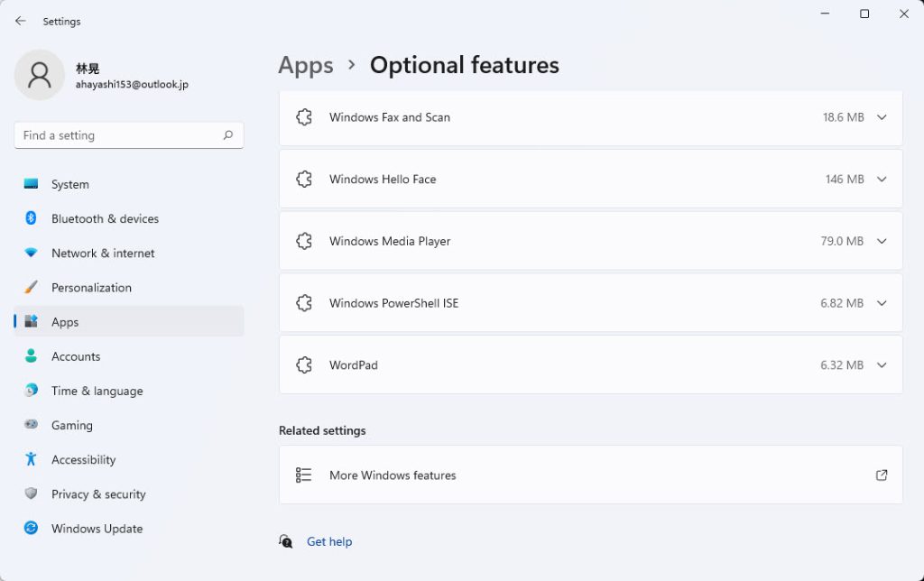The width and height of the screenshot is (924, 581).
Task: Click the Personalization paintbrush icon
Action: click(32, 287)
